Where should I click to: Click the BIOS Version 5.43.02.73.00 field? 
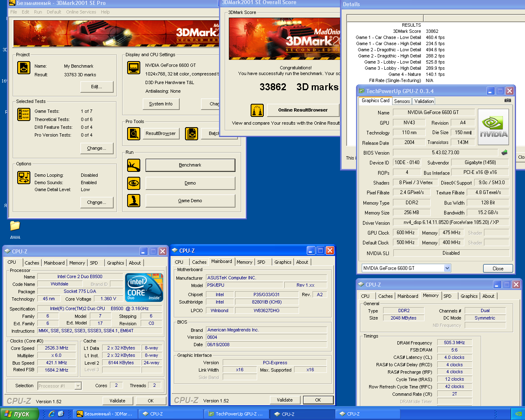point(445,153)
